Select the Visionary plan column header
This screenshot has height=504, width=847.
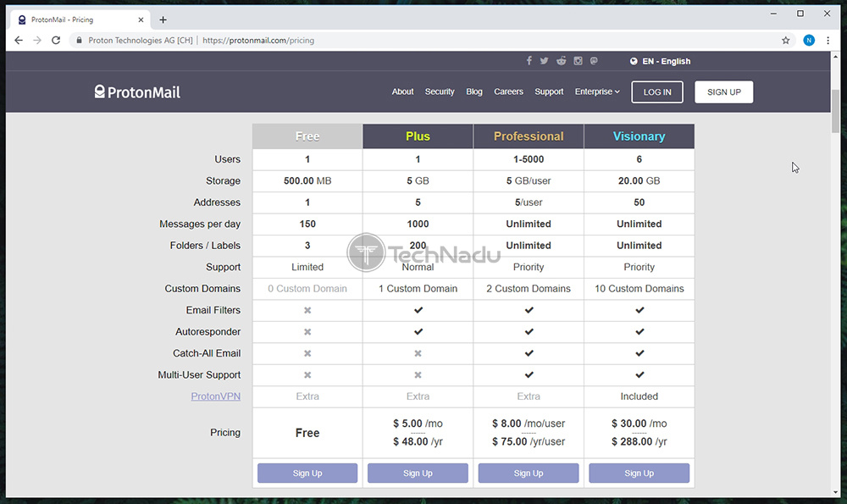coord(639,136)
